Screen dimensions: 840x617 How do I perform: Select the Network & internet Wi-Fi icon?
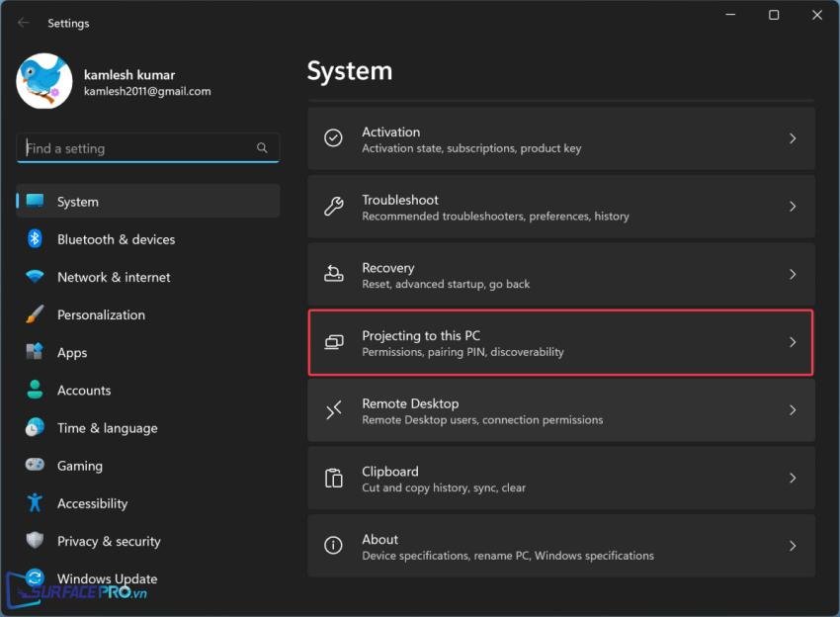pos(35,277)
